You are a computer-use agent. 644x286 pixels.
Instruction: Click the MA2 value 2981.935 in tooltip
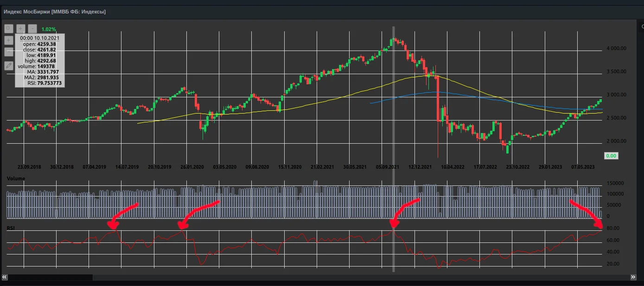(48, 77)
